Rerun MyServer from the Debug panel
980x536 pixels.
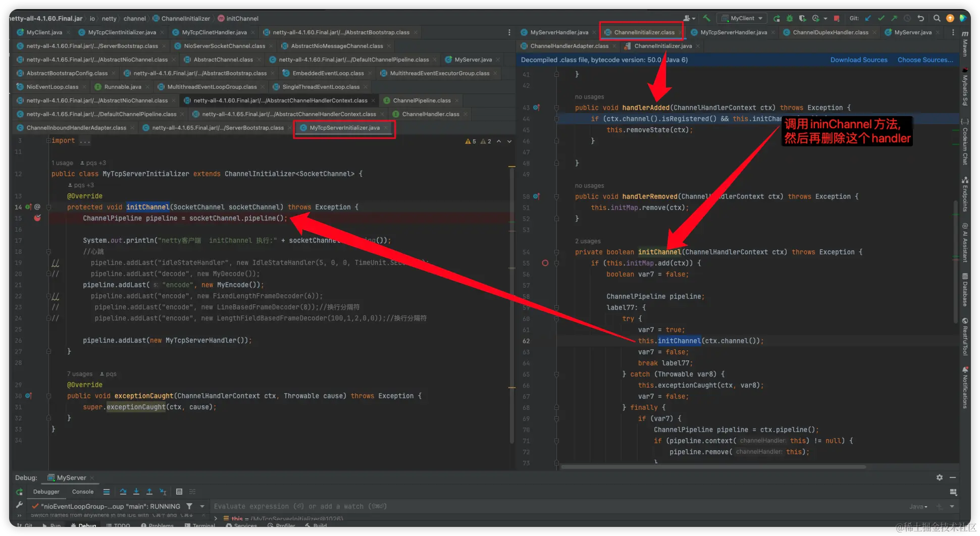pos(20,492)
